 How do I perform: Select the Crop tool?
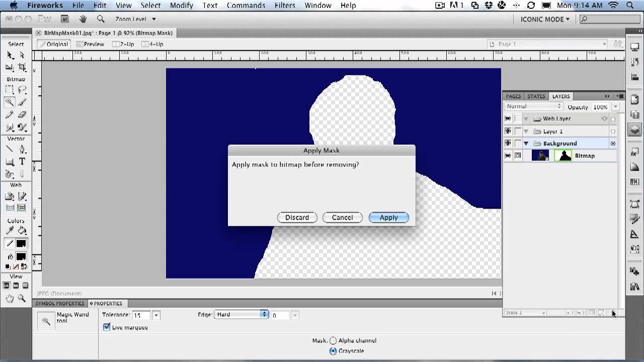pos(22,67)
